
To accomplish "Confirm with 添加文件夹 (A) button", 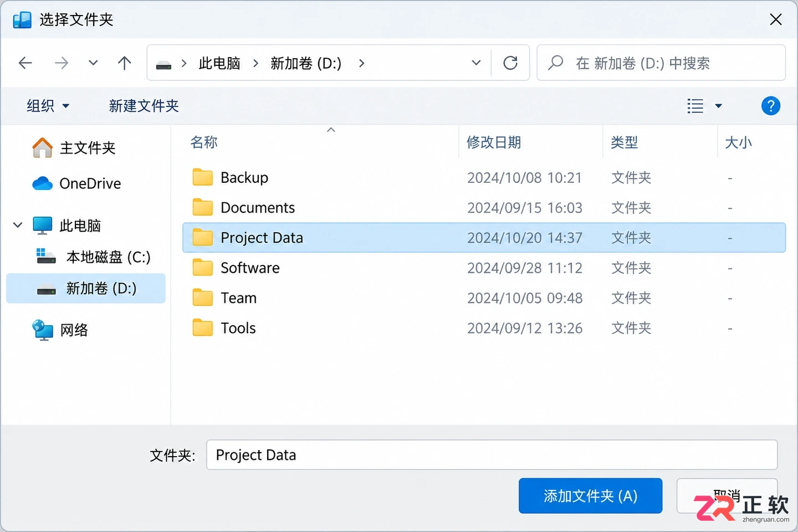I will pos(591,495).
